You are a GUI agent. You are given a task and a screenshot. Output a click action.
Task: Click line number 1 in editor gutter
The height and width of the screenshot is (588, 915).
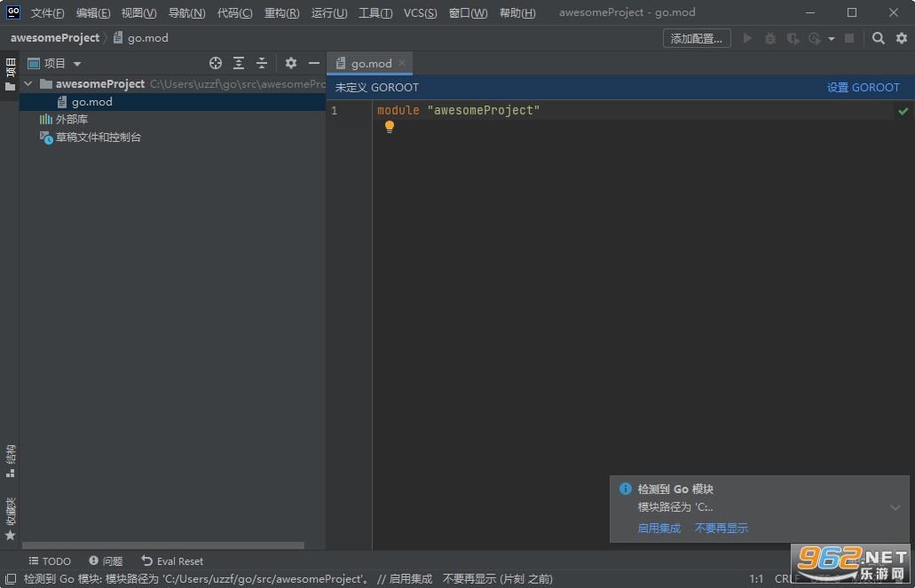[x=335, y=110]
